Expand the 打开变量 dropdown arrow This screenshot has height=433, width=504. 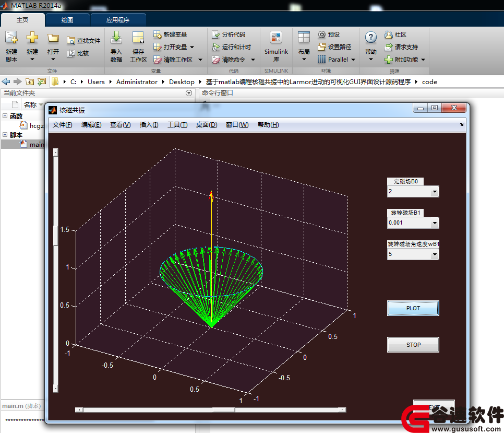(192, 47)
